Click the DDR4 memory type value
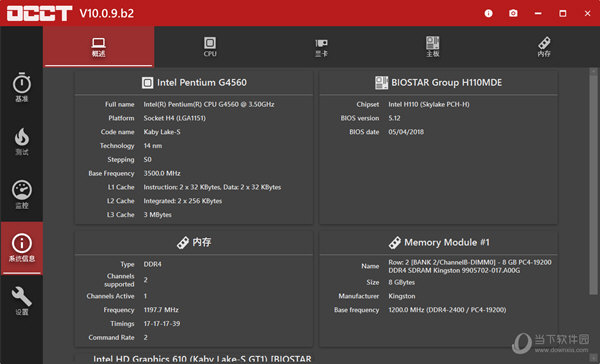600x364 pixels. [152, 264]
